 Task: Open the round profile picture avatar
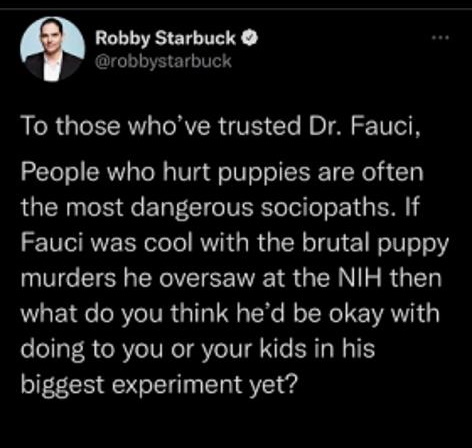coord(52,49)
